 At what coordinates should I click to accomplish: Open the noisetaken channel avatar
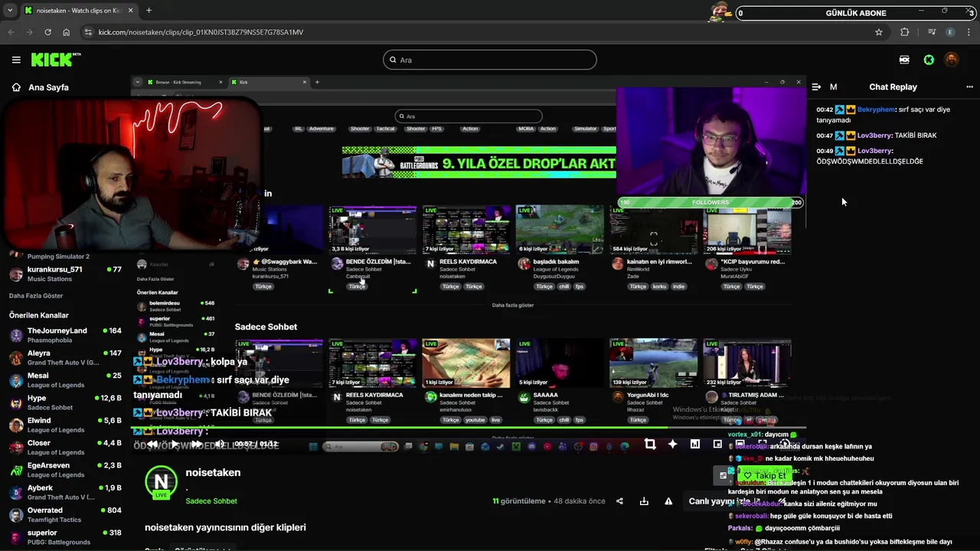[x=161, y=482]
